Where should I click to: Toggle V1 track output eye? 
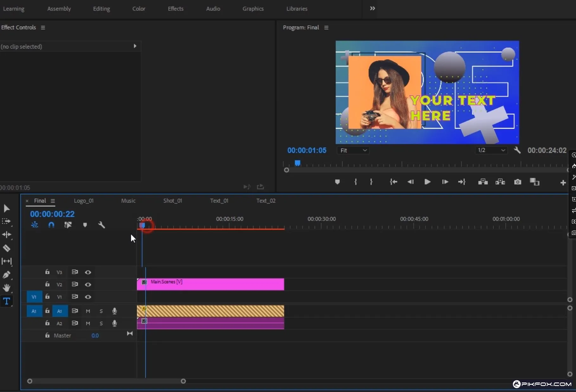(x=88, y=297)
